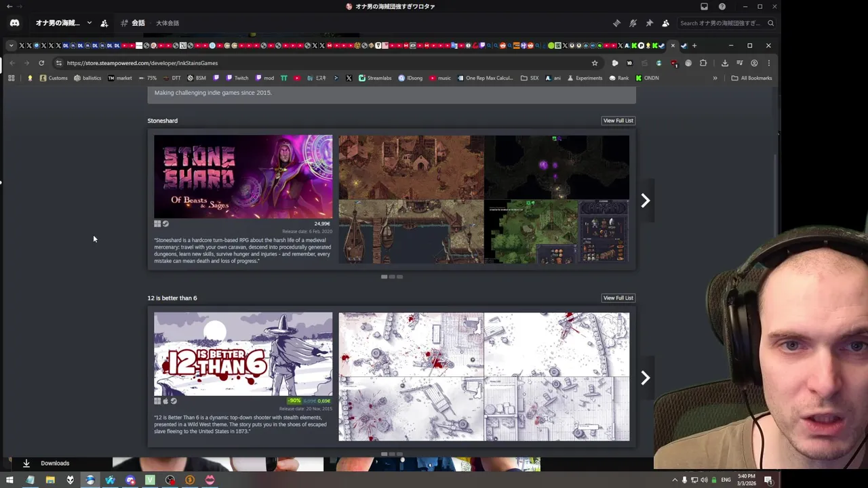Click View Full List for 12 is better than 6
The width and height of the screenshot is (868, 488).
[618, 298]
